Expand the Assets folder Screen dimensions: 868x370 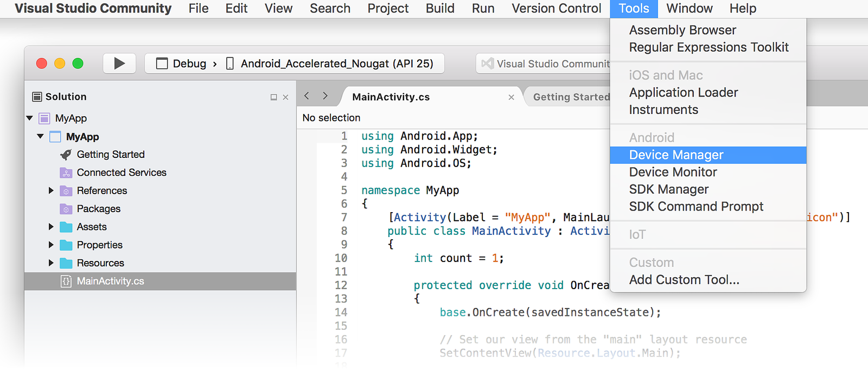pyautogui.click(x=51, y=227)
